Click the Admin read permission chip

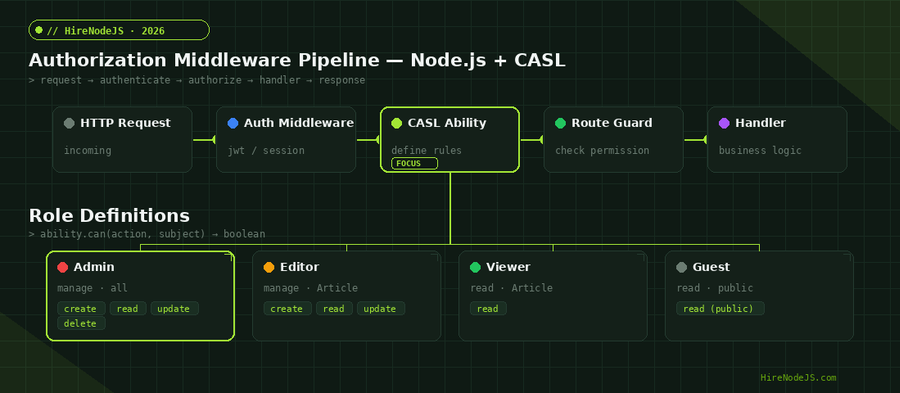tap(128, 309)
